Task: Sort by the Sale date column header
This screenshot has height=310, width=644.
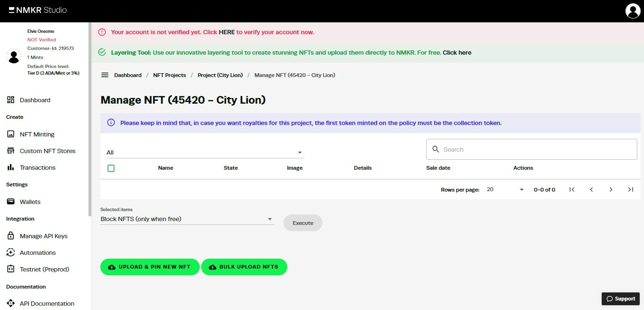Action: click(x=438, y=168)
